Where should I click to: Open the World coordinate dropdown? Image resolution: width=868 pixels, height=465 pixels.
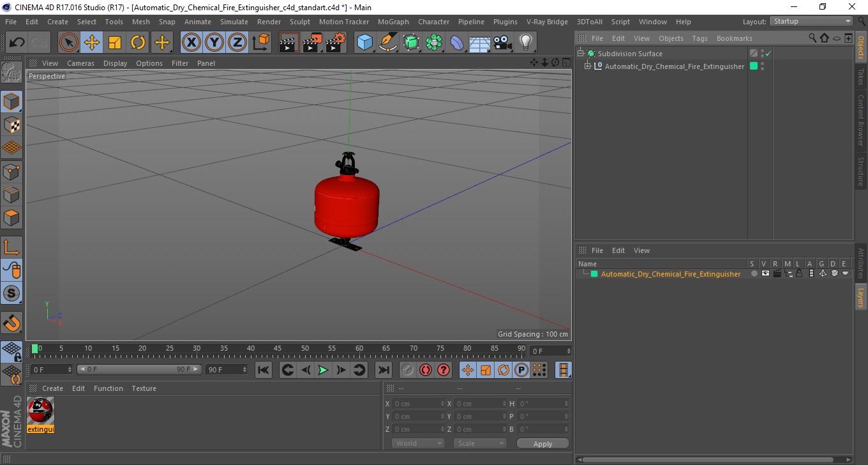418,443
